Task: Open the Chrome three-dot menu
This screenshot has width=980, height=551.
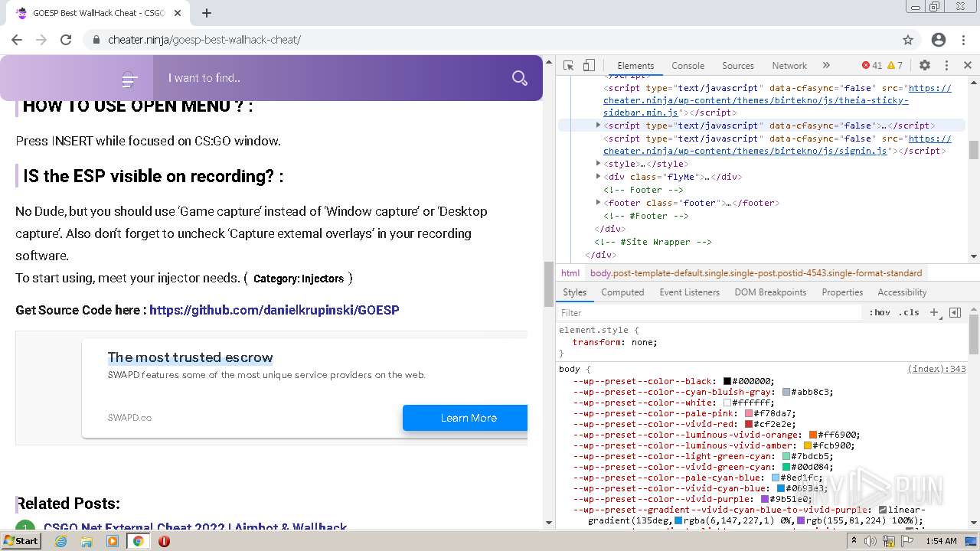Action: point(963,40)
